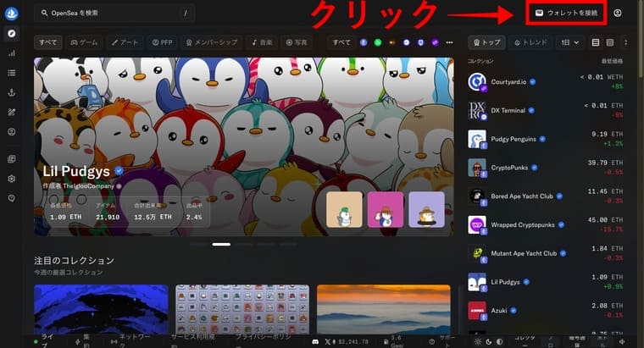Show more chains via three-dots icon
This screenshot has height=348, width=644.
point(449,42)
